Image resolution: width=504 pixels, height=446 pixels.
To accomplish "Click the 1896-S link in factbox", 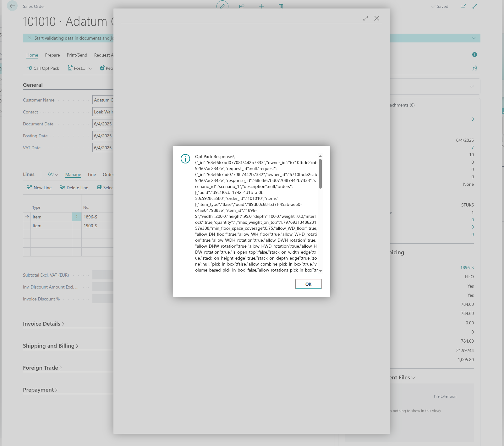I will [x=467, y=267].
